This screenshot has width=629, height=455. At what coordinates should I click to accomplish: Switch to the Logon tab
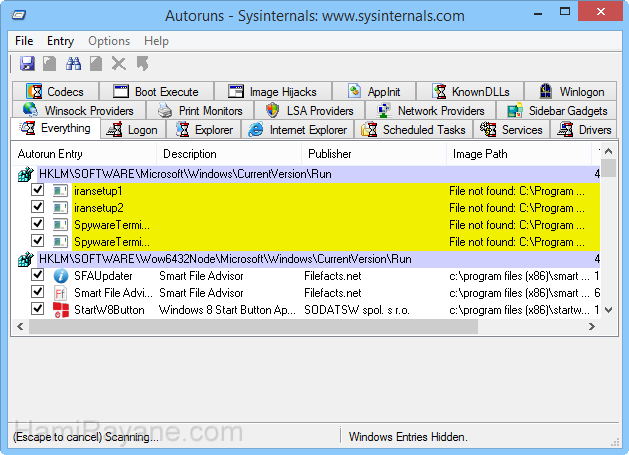tap(132, 130)
